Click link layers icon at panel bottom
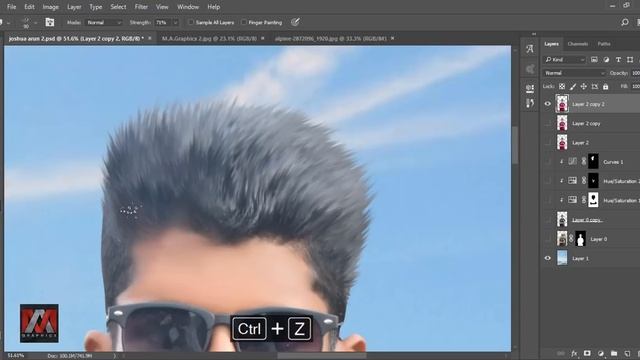The image size is (640, 360). click(561, 353)
